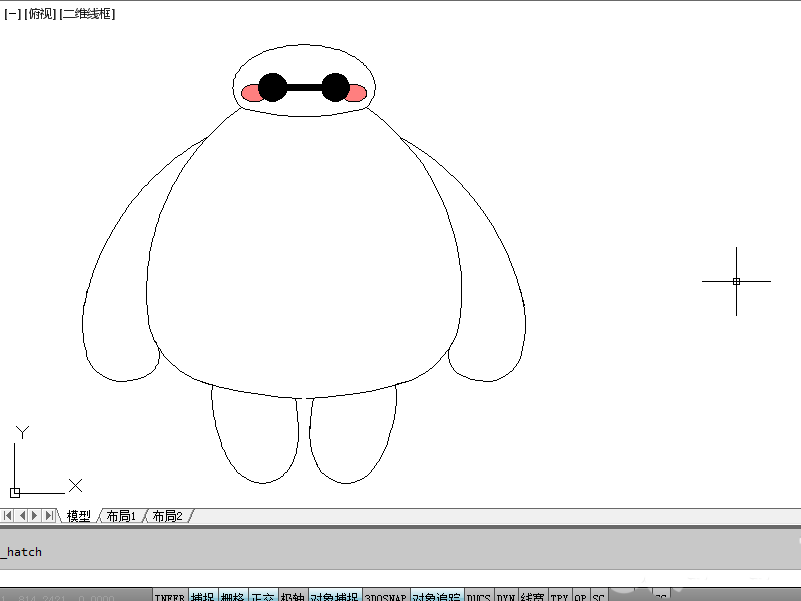Toggle 线宽 lineweight display
The width and height of the screenshot is (801, 601).
tap(533, 596)
